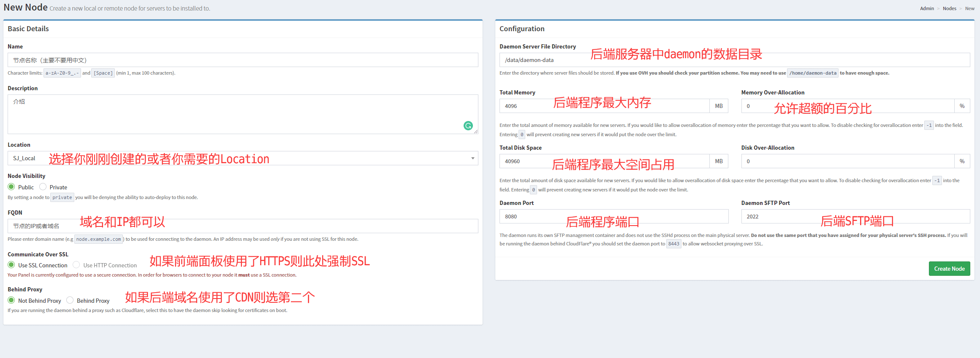Viewport: 980px width, 358px height.
Task: Edit the Daemon SFTP Port field
Action: (855, 217)
